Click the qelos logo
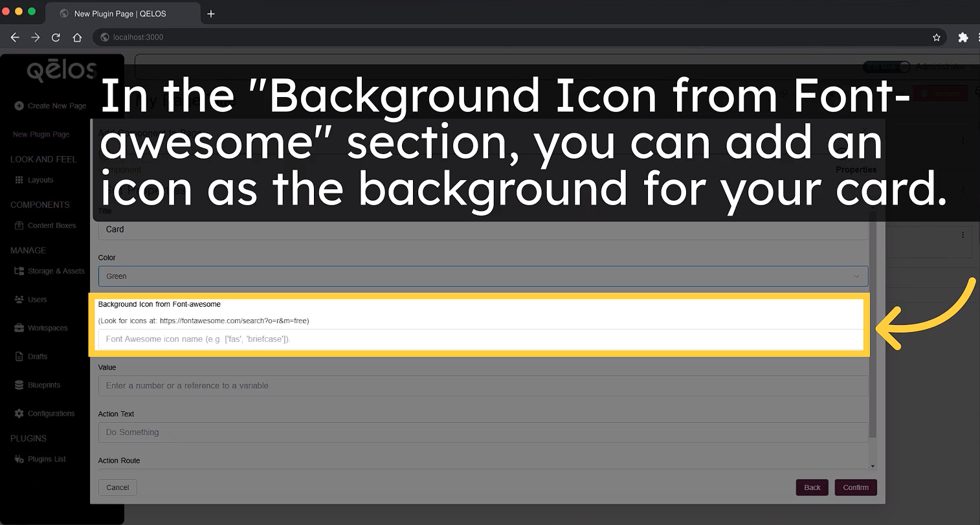 (61, 71)
